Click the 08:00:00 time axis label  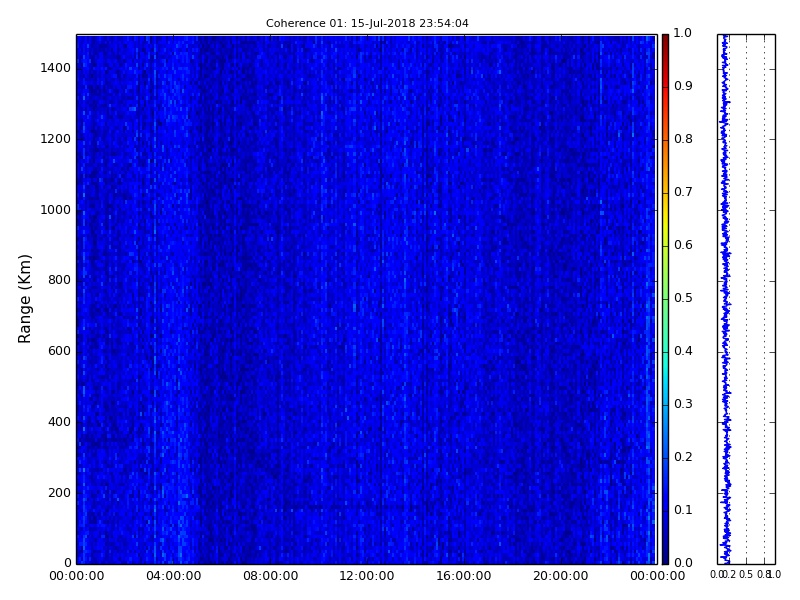click(270, 576)
